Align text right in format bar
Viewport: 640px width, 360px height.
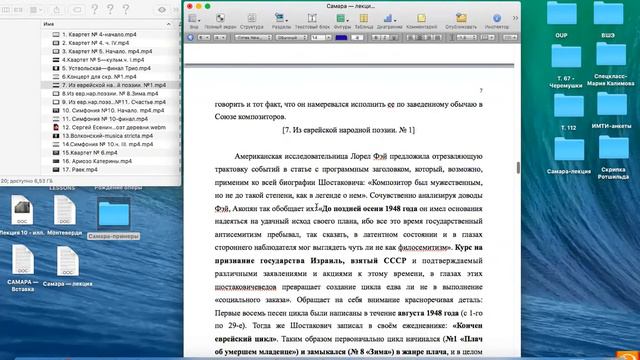429,38
